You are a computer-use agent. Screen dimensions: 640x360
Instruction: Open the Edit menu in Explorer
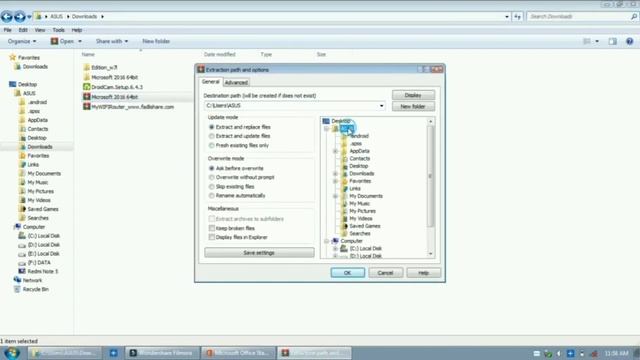[x=23, y=30]
